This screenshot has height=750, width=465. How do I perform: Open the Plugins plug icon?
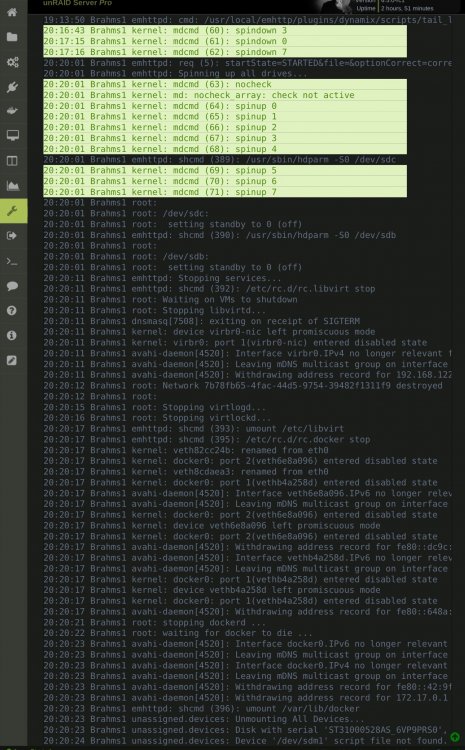pyautogui.click(x=12, y=87)
